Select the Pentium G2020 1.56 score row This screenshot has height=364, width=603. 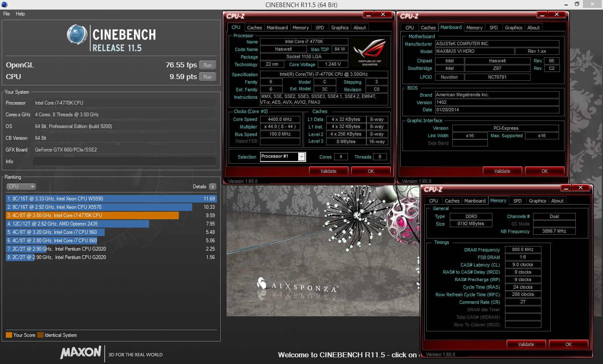point(111,257)
